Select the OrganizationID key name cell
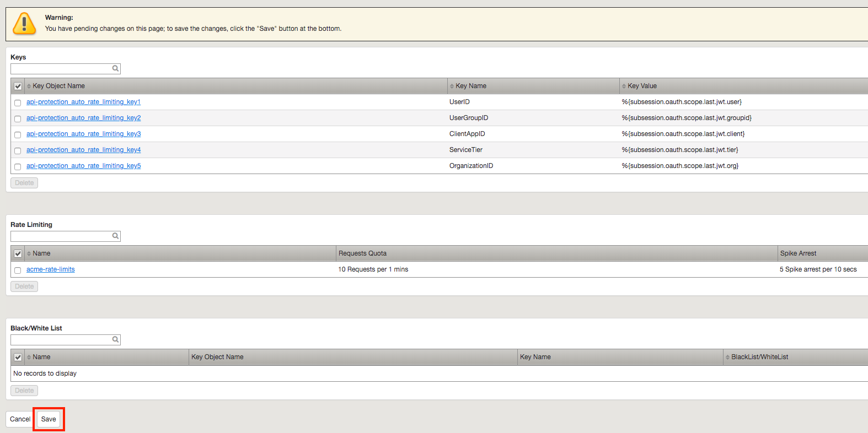Screen dimensions: 868x433 (471, 166)
